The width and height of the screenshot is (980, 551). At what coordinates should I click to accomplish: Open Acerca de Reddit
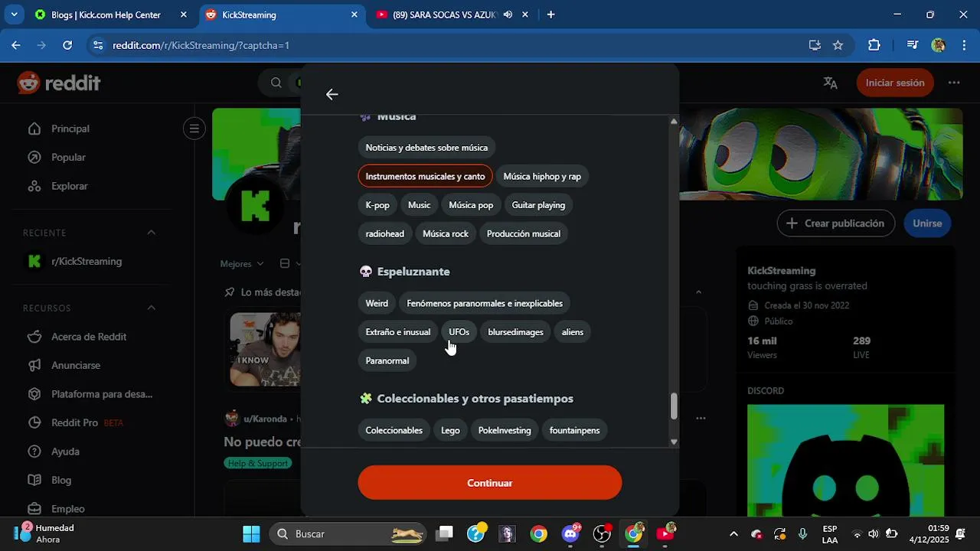click(x=89, y=337)
